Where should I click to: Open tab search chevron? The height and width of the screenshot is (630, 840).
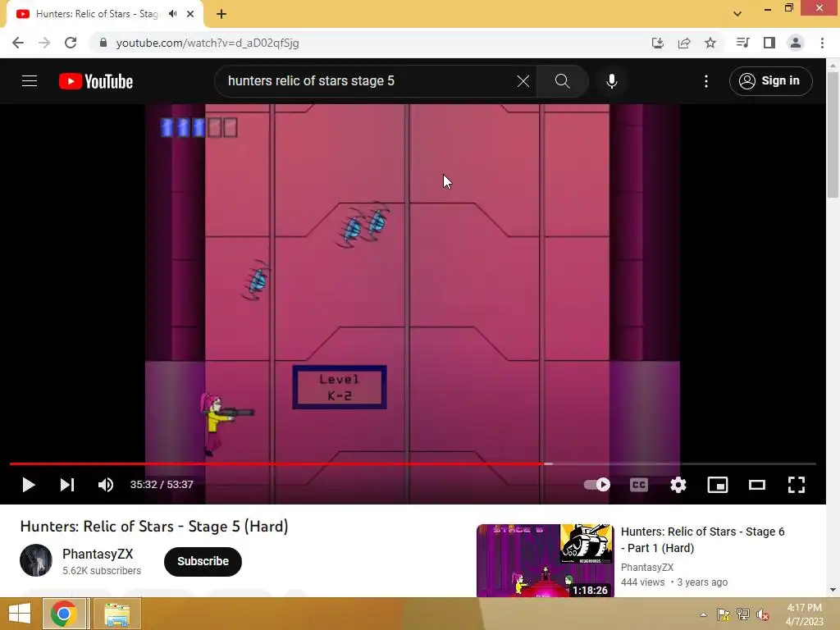coord(737,14)
